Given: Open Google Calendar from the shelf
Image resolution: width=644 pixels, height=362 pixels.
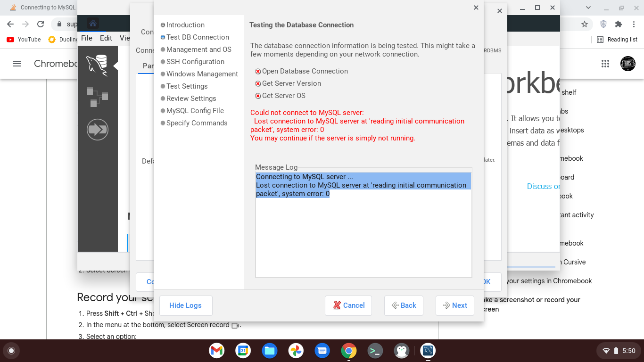Looking at the screenshot, I should [243, 351].
